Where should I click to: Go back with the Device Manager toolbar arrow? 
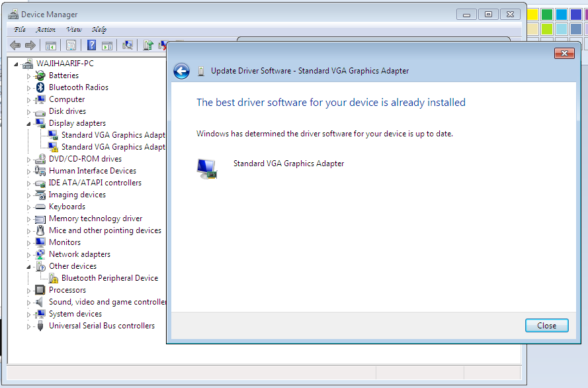[x=15, y=46]
